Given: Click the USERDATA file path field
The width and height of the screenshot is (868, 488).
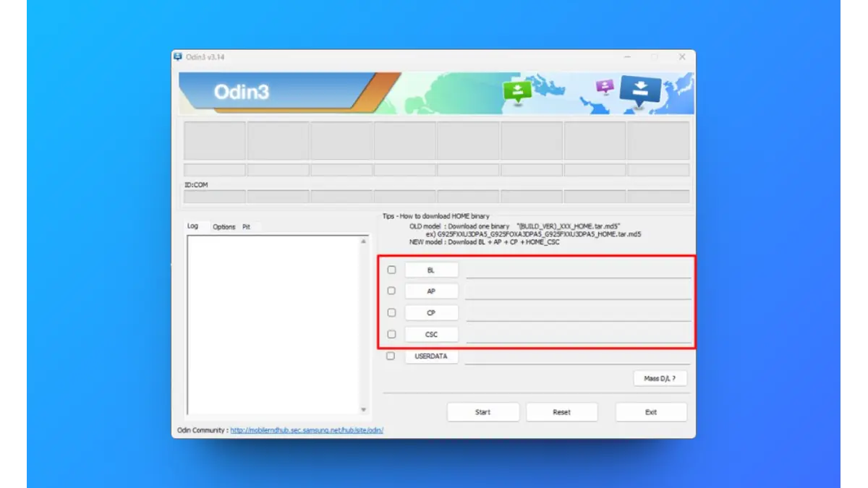Looking at the screenshot, I should pos(578,356).
